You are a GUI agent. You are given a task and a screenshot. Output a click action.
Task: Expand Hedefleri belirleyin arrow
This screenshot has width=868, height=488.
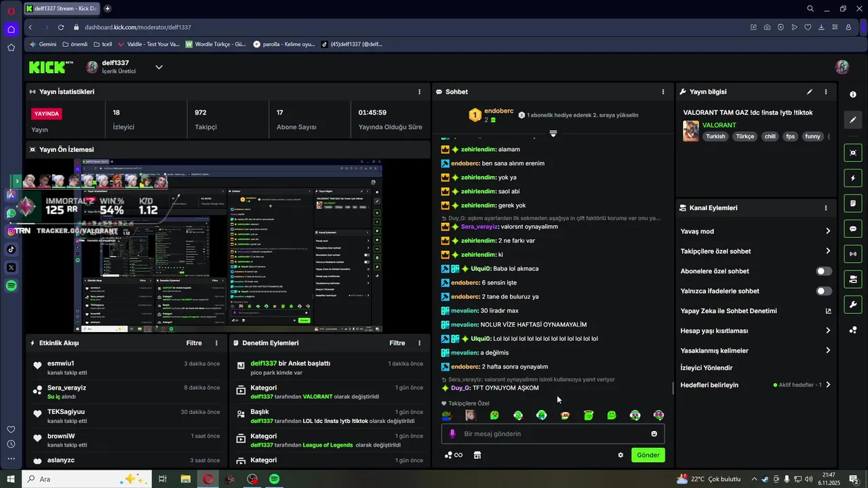(828, 385)
